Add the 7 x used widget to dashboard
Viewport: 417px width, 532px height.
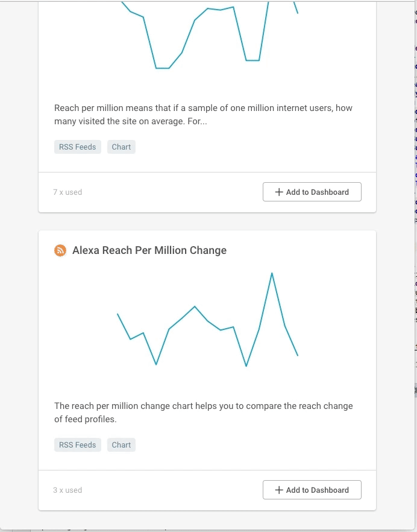(312, 192)
